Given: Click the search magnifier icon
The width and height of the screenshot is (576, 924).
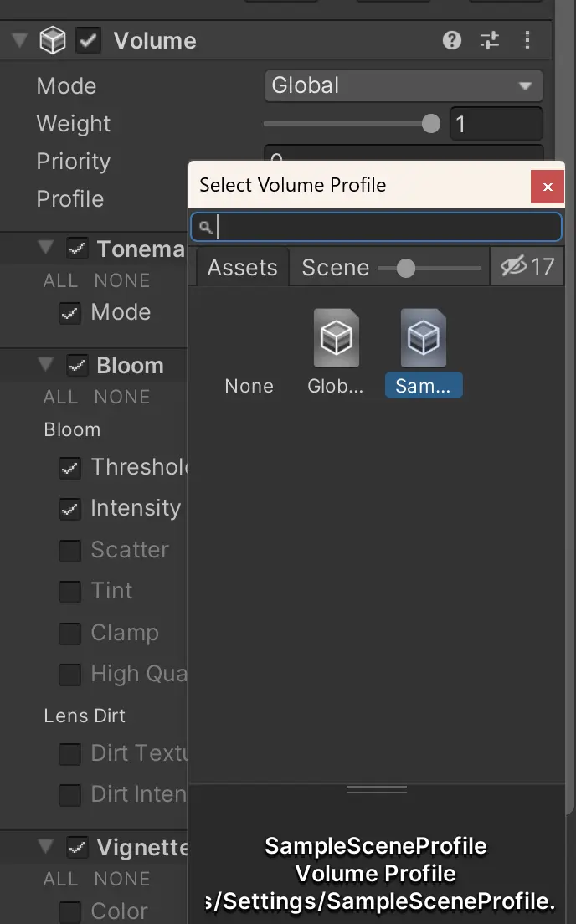Looking at the screenshot, I should 205,228.
